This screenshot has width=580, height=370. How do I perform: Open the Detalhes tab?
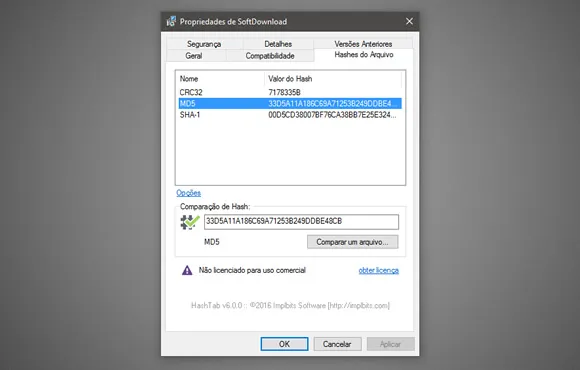point(278,44)
